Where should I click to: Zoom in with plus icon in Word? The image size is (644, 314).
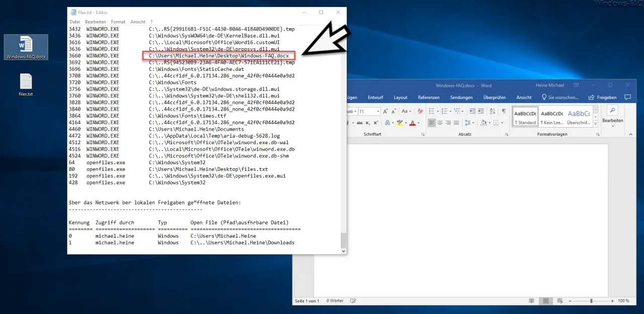(x=612, y=301)
